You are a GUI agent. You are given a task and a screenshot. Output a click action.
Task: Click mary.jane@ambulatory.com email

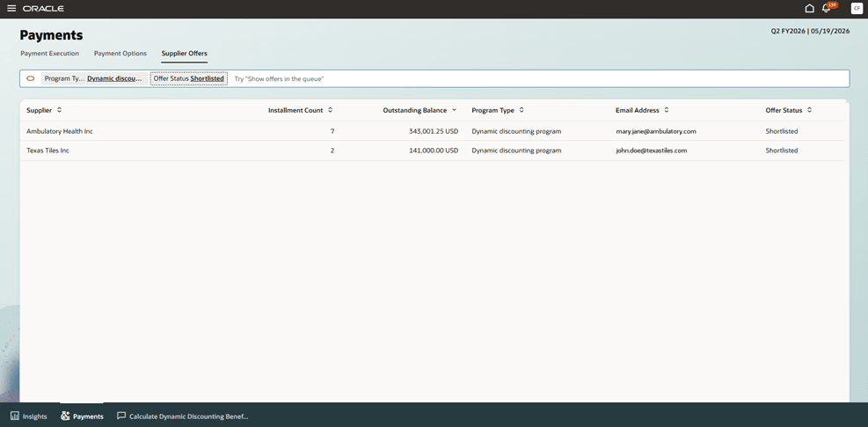(x=655, y=131)
